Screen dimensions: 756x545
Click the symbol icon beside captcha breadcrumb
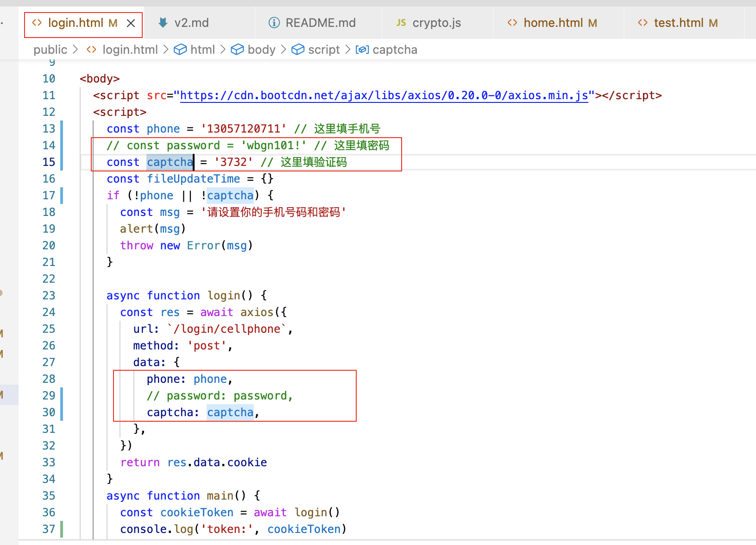[x=362, y=50]
